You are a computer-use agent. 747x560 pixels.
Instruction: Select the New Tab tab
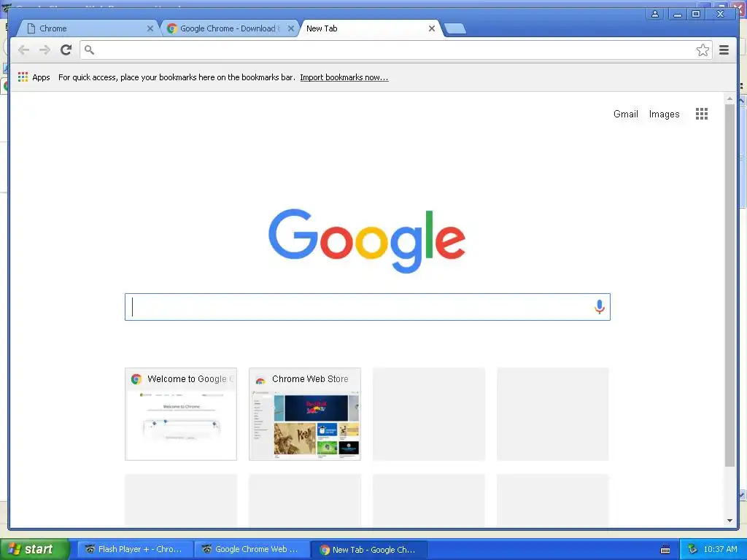click(369, 28)
